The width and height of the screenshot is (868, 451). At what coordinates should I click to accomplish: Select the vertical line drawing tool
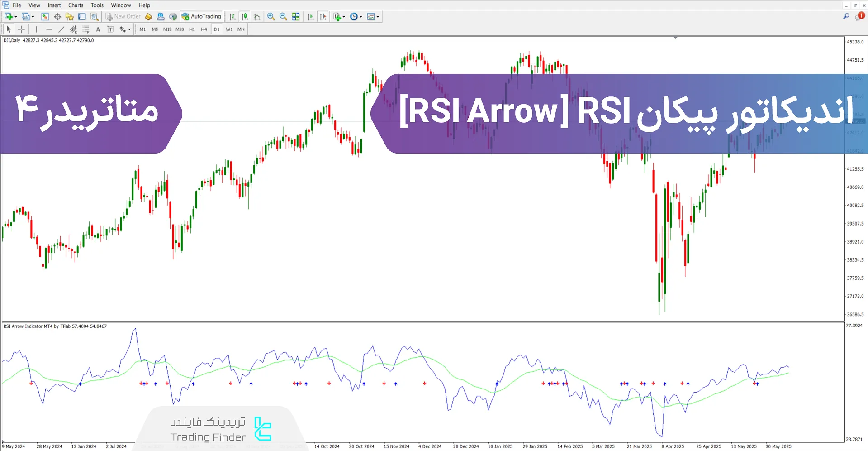pyautogui.click(x=36, y=29)
